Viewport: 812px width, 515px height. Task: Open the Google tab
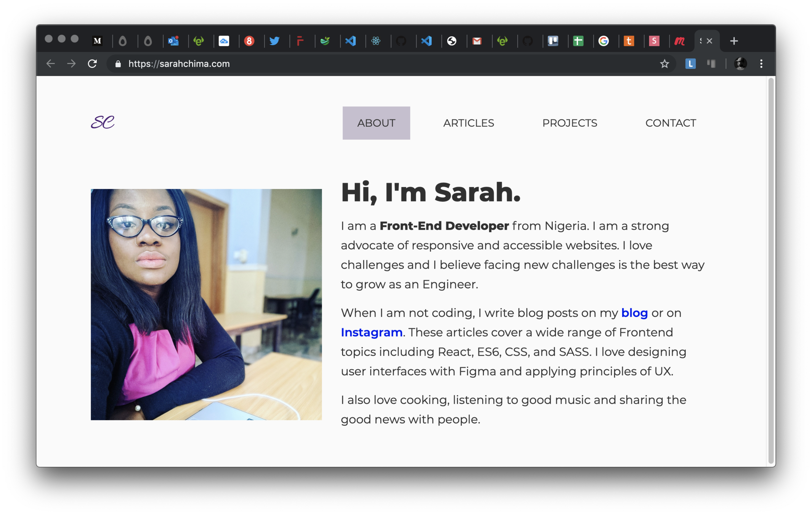(603, 41)
